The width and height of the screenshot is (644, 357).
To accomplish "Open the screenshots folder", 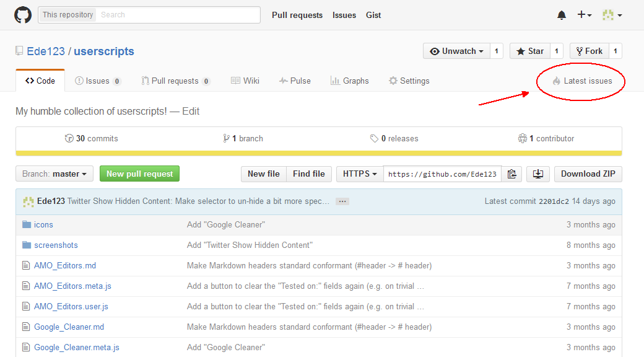I will [56, 245].
